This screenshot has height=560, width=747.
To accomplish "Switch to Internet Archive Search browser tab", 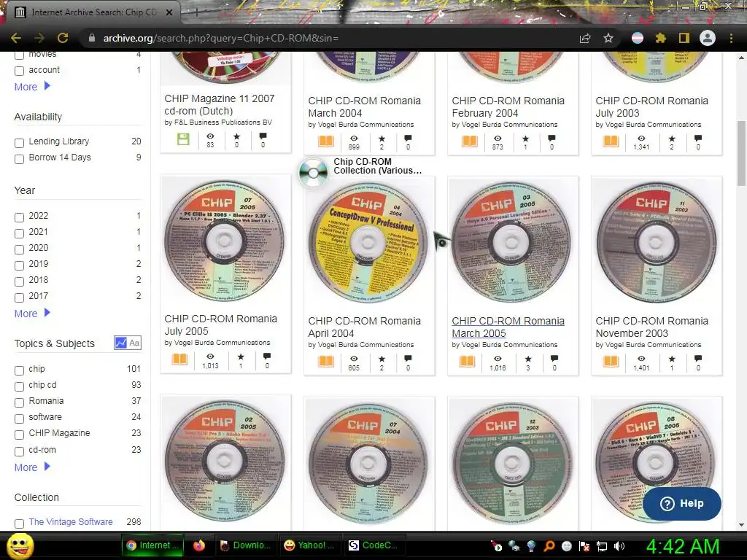I will pyautogui.click(x=93, y=12).
